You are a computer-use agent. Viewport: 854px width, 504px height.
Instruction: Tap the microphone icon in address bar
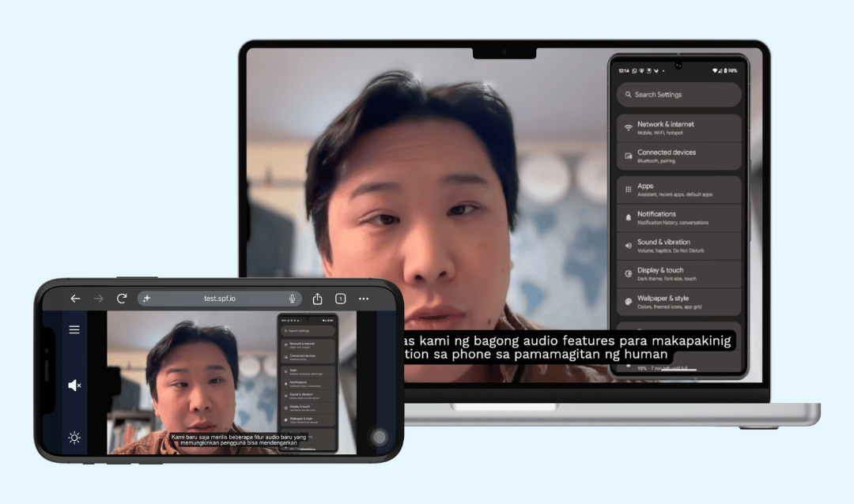pyautogui.click(x=292, y=299)
